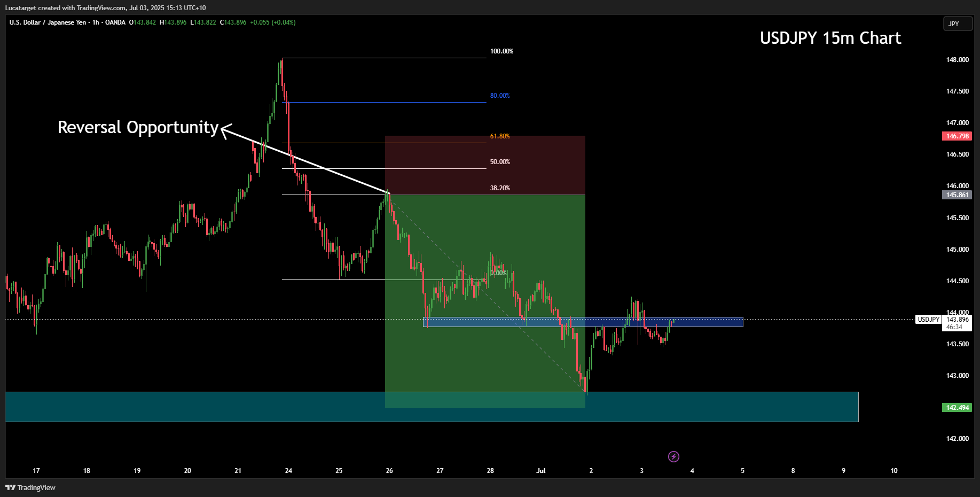Image resolution: width=980 pixels, height=497 pixels.
Task: Click the USDJPY current price tag
Action: coord(928,320)
